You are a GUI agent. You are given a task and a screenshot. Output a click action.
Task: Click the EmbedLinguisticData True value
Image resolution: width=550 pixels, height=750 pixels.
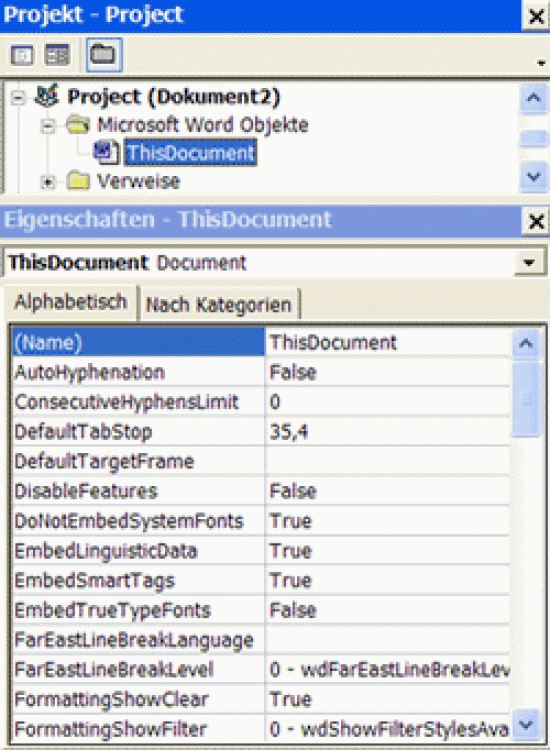coord(388,551)
